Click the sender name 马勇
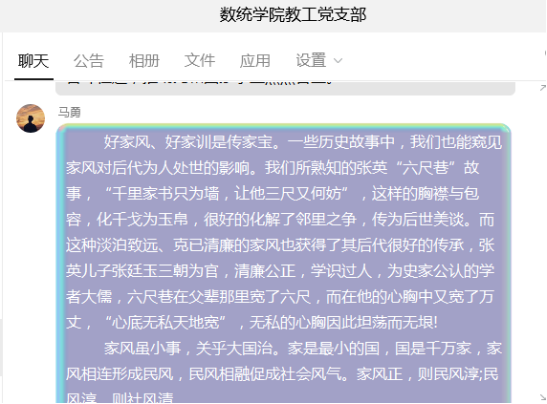 pyautogui.click(x=69, y=112)
